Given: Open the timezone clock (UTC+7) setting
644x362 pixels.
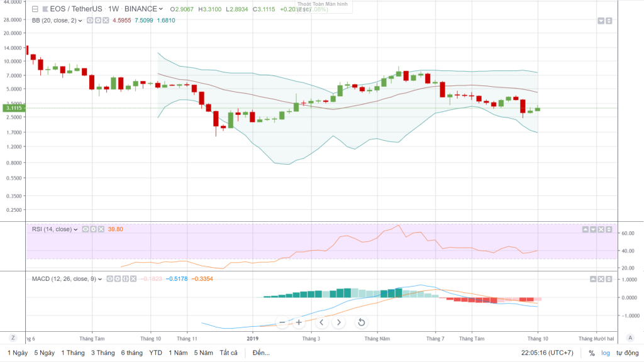Looking at the screenshot, I should (x=547, y=353).
